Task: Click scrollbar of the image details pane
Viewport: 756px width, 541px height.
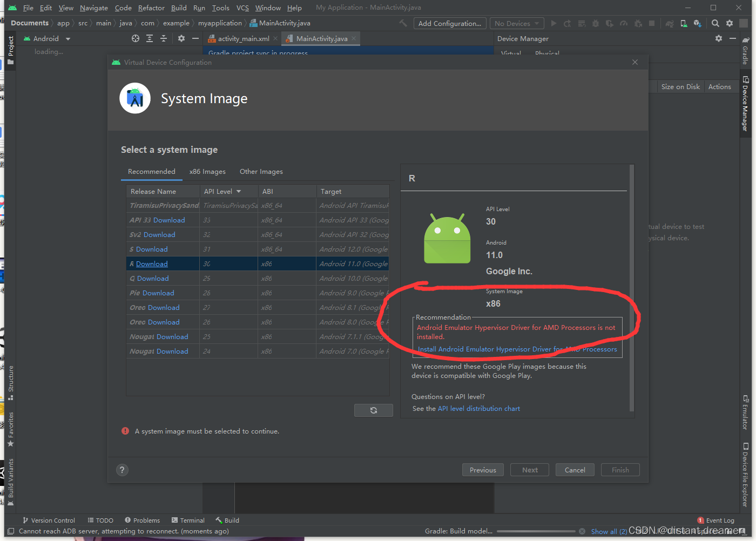Action: pos(632,289)
